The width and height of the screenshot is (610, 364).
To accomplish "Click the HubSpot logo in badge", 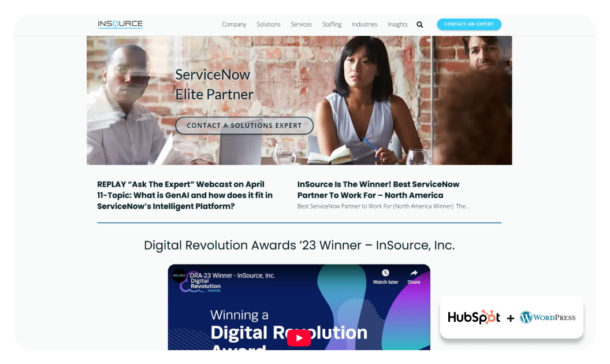I will click(x=474, y=317).
